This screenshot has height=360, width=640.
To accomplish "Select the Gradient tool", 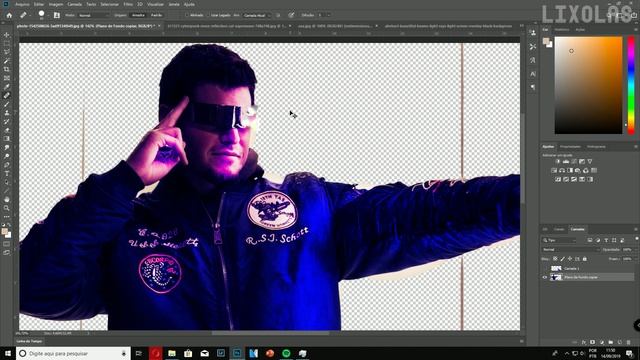I will 7,139.
